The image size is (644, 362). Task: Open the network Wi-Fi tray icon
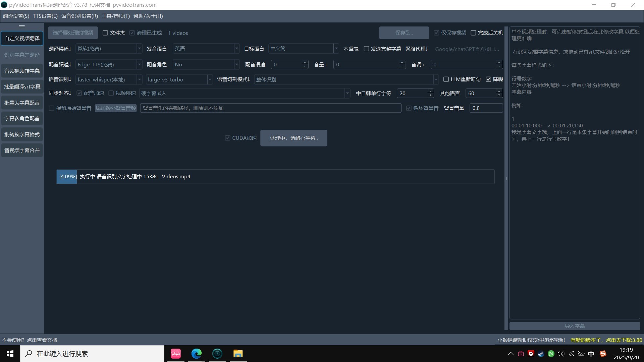[x=571, y=354]
